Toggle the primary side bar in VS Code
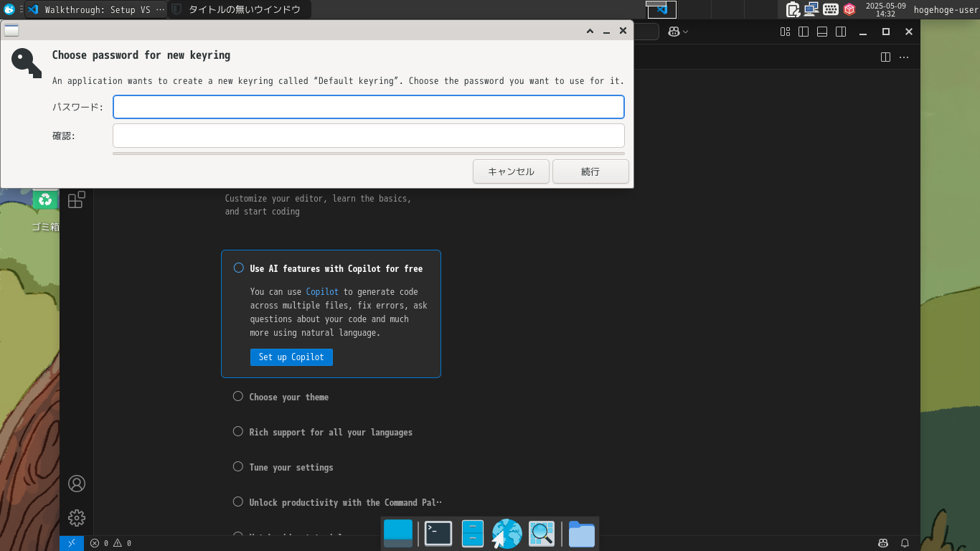Viewport: 980px width, 551px height. tap(804, 32)
